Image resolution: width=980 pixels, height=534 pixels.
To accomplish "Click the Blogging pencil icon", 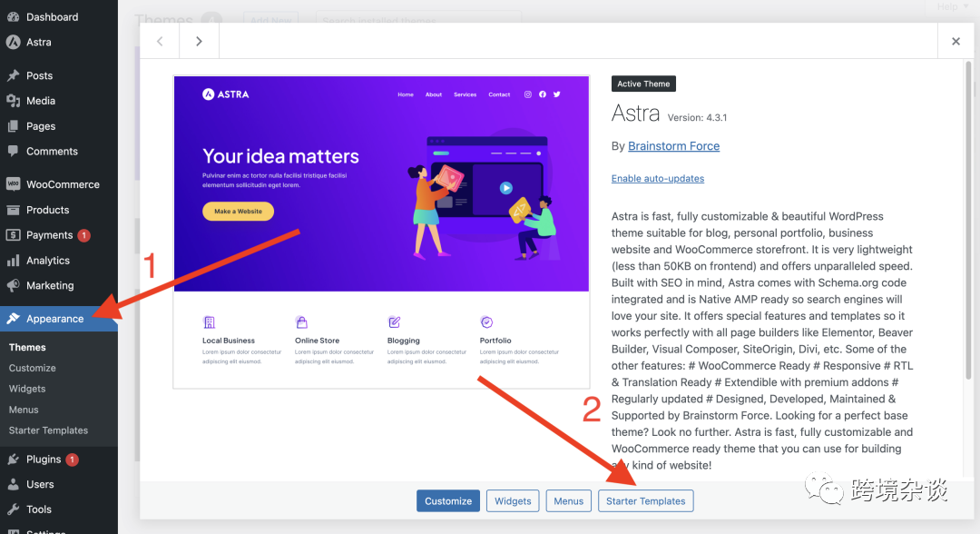I will [395, 322].
